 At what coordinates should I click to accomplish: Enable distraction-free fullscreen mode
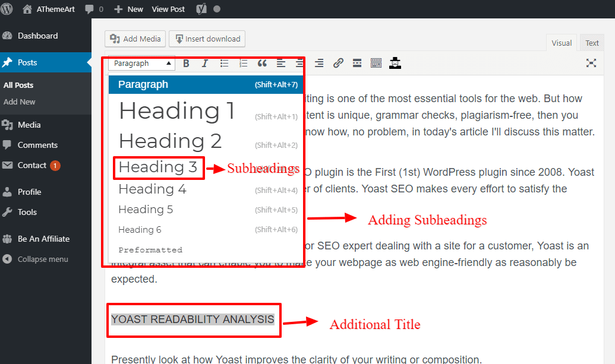click(591, 63)
